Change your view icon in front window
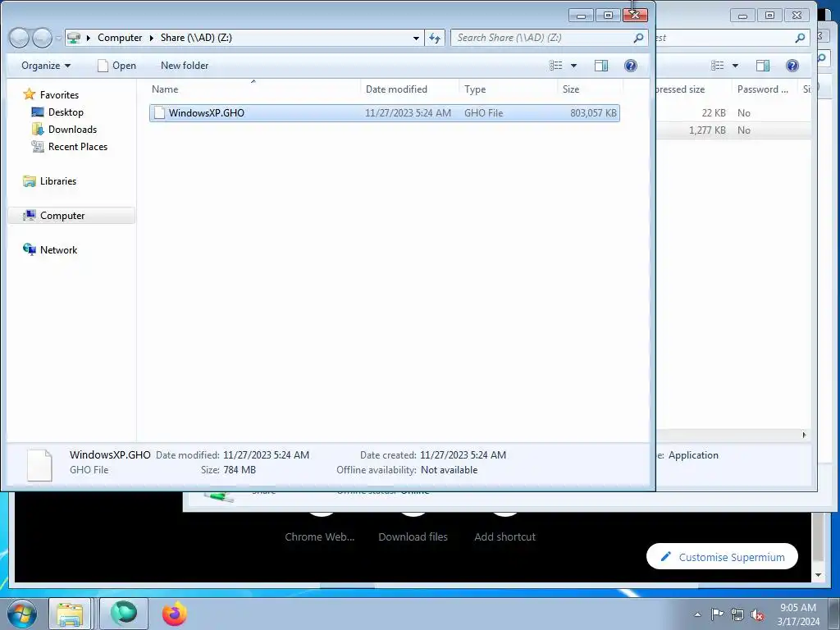Image resolution: width=840 pixels, height=630 pixels. pos(555,66)
